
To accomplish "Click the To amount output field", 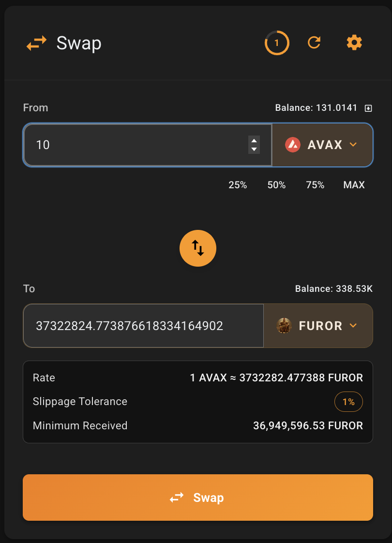I will [143, 326].
